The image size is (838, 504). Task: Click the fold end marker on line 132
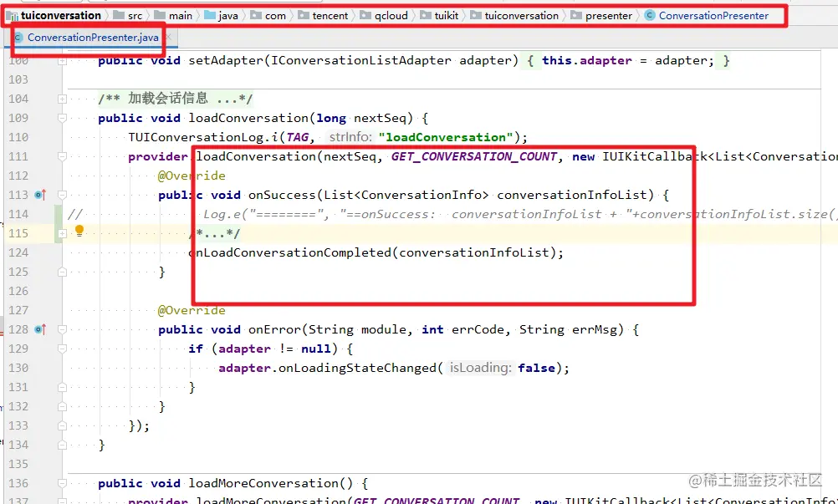coord(62,406)
